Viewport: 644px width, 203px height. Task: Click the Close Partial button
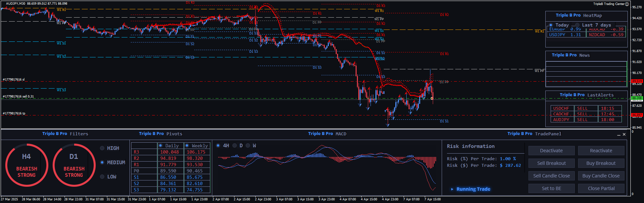(x=601, y=188)
